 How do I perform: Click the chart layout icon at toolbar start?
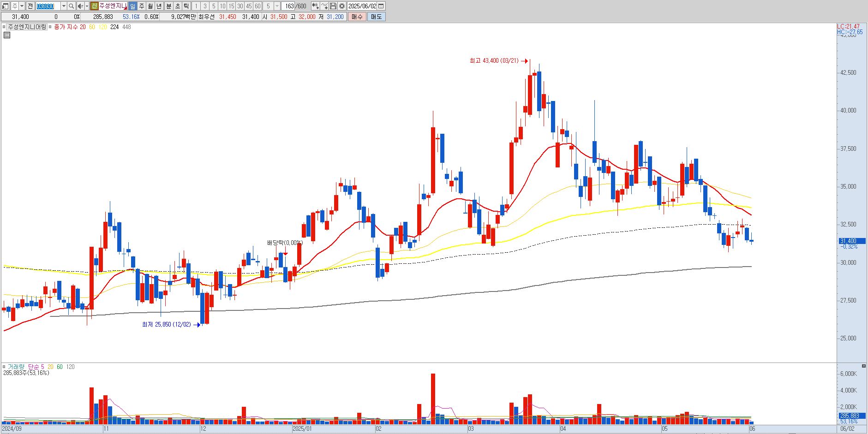6,6
